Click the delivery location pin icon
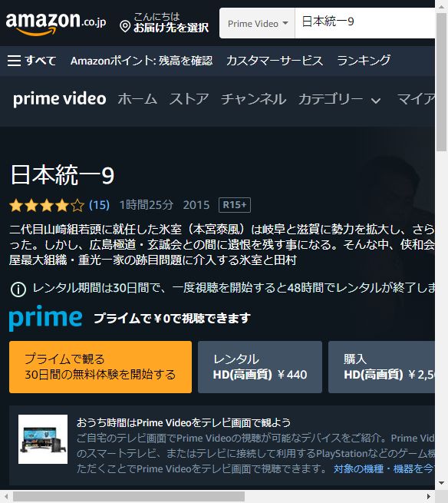Viewport: 448px width, 503px height. pos(125,26)
